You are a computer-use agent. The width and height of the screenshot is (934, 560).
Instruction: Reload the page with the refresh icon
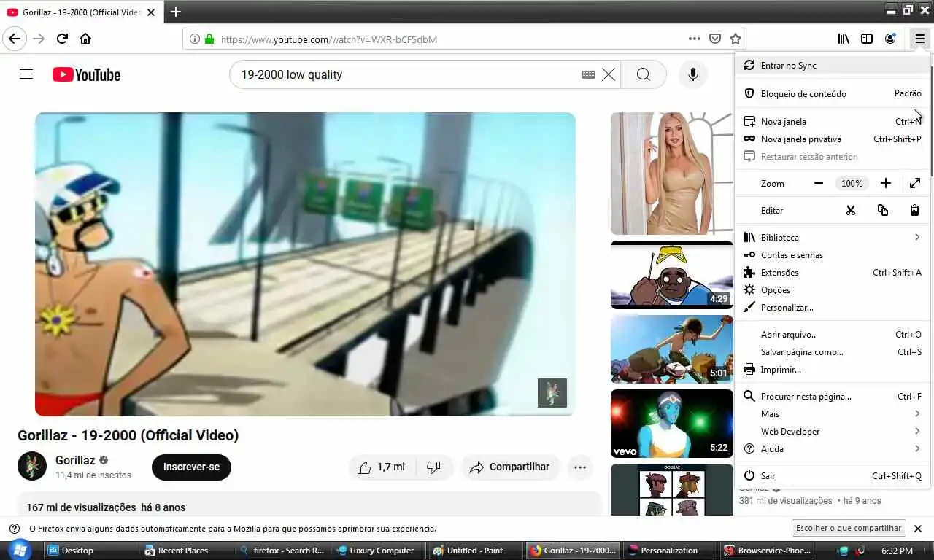[x=63, y=39]
